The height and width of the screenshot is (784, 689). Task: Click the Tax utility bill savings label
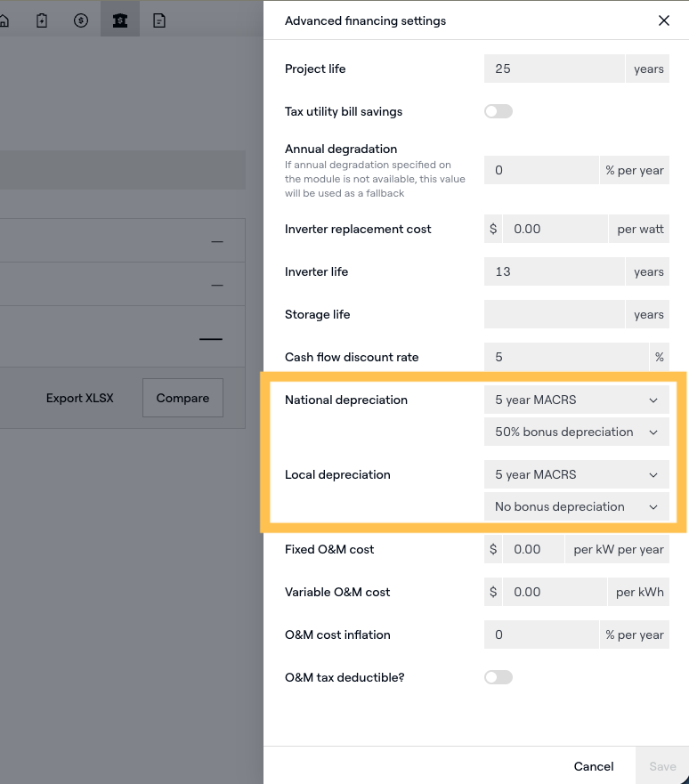tap(344, 111)
